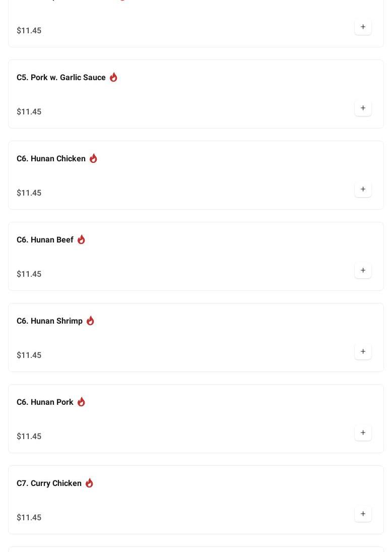
Task: Click the spicy icon beside Hunan Shrimp
Action: [x=90, y=321]
